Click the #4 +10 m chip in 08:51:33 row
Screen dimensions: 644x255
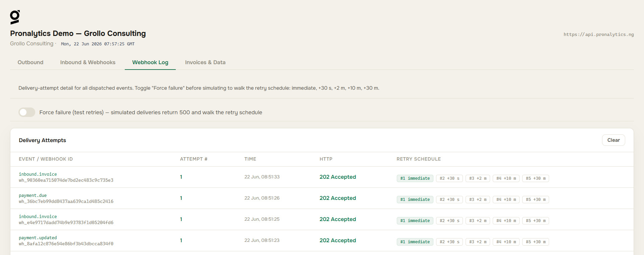point(506,178)
